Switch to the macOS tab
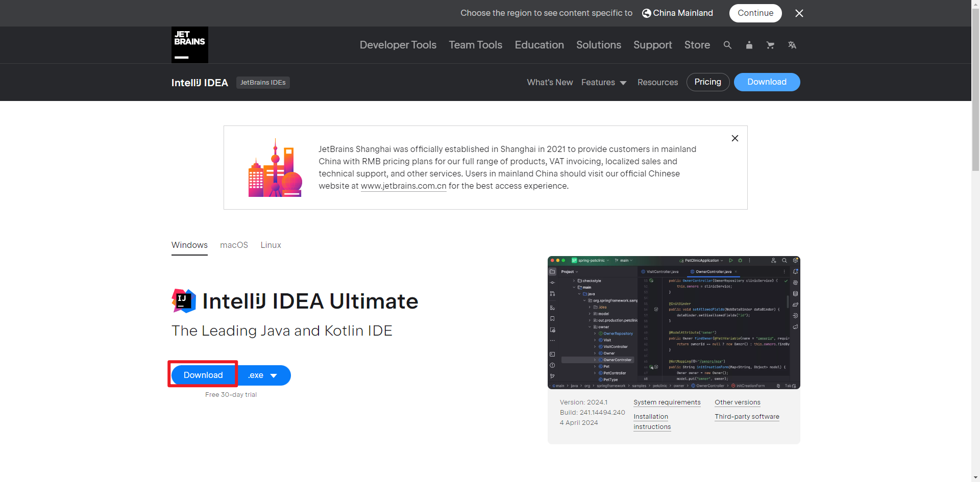Viewport: 980px width, 482px height. tap(234, 245)
